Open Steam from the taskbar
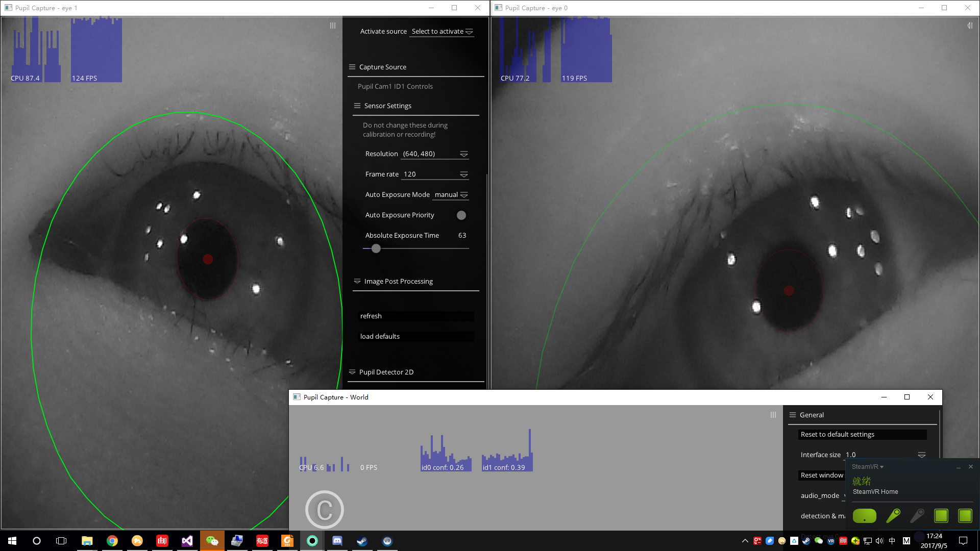980x551 pixels. pos(362,541)
